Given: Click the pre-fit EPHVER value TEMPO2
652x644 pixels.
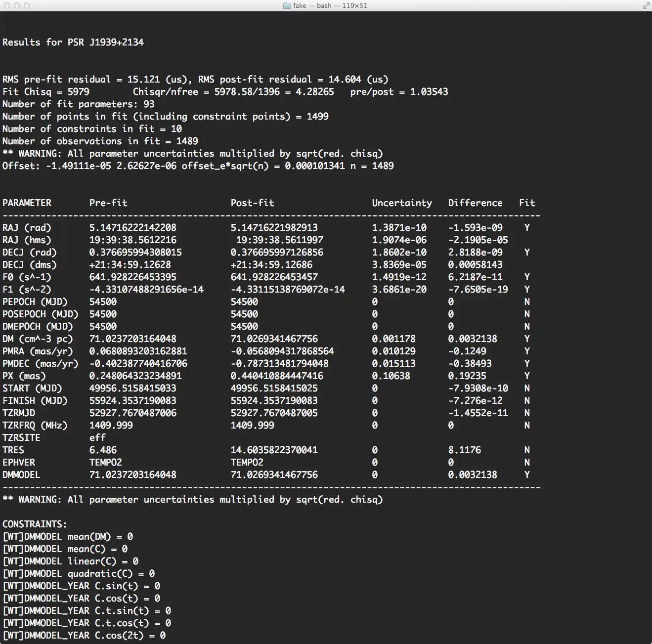Looking at the screenshot, I should coord(105,463).
